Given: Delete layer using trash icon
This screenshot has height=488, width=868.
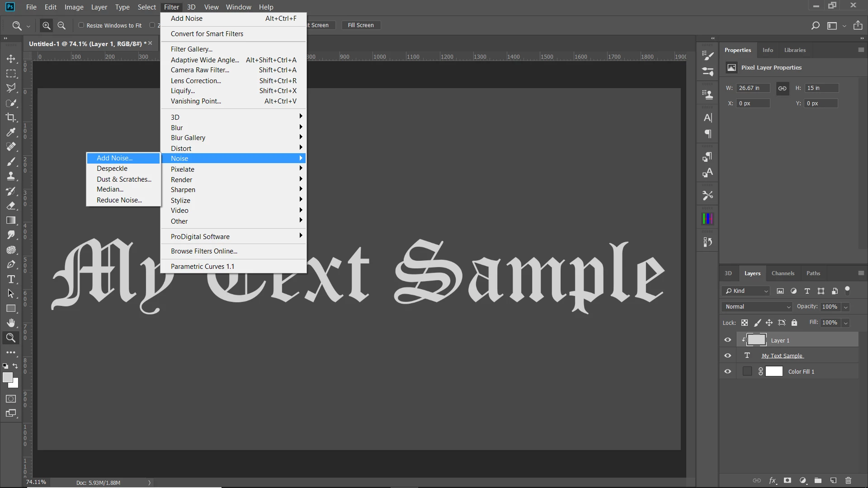Looking at the screenshot, I should coord(848,480).
